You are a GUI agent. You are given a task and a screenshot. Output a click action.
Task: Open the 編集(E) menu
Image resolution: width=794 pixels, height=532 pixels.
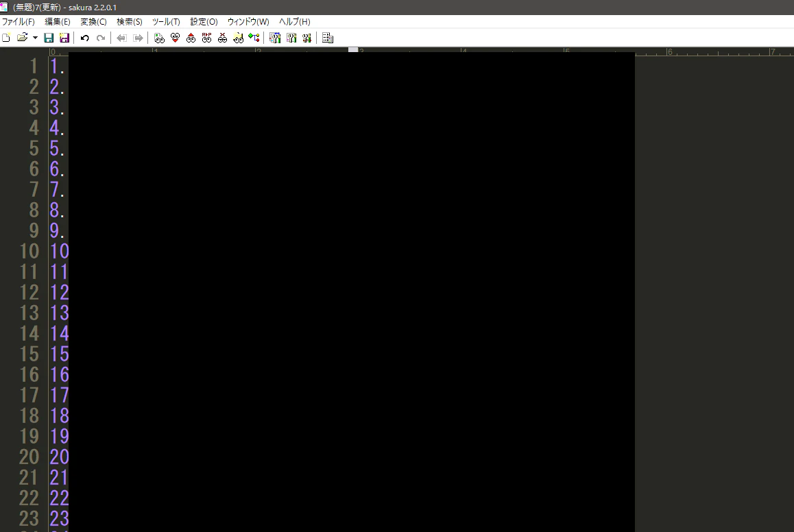[58, 22]
